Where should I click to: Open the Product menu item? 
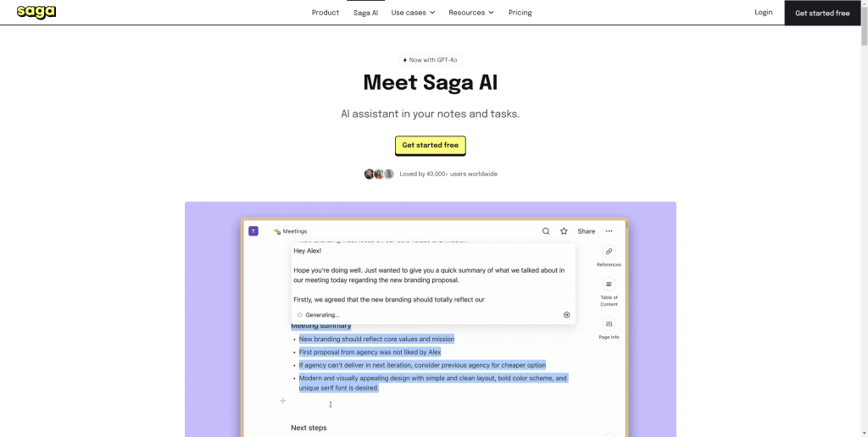click(325, 12)
